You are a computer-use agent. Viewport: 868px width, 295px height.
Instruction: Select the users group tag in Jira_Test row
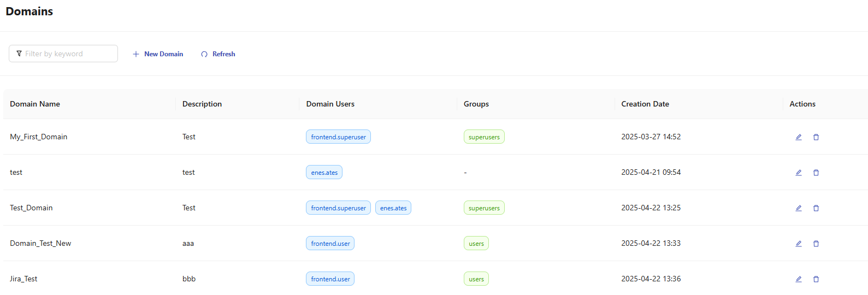coord(476,279)
